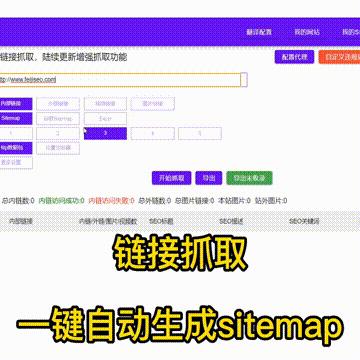Expand the 更多设置 options

pyautogui.click(x=16, y=163)
